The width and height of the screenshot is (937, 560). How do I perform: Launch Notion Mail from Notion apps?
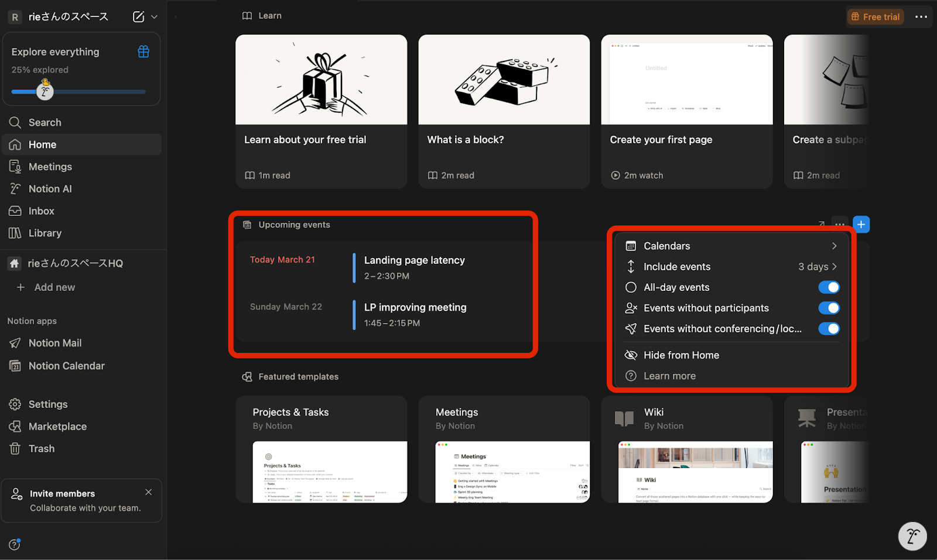pos(54,343)
